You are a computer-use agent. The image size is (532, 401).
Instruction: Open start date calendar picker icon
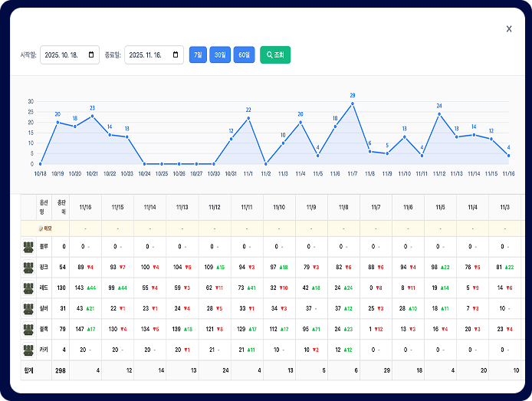[x=91, y=54]
